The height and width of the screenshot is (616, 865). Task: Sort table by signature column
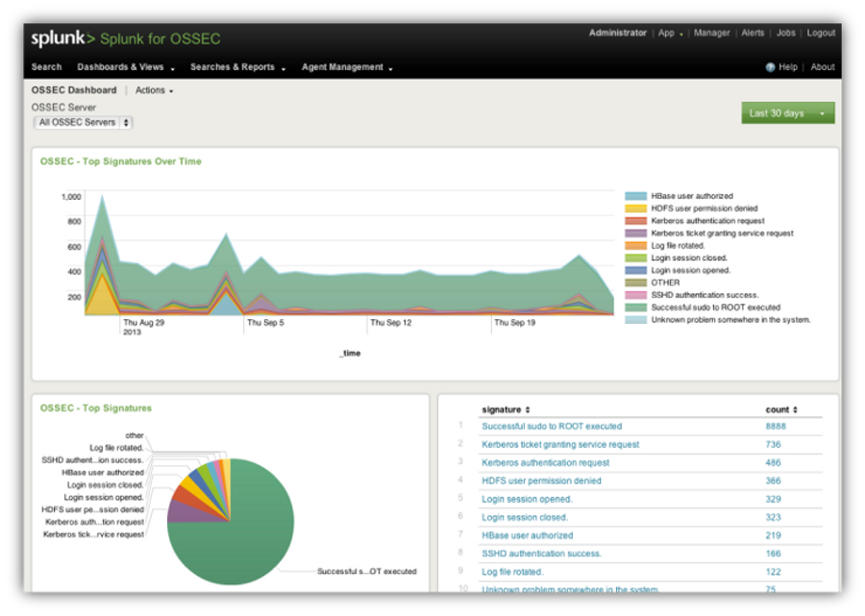tap(506, 409)
